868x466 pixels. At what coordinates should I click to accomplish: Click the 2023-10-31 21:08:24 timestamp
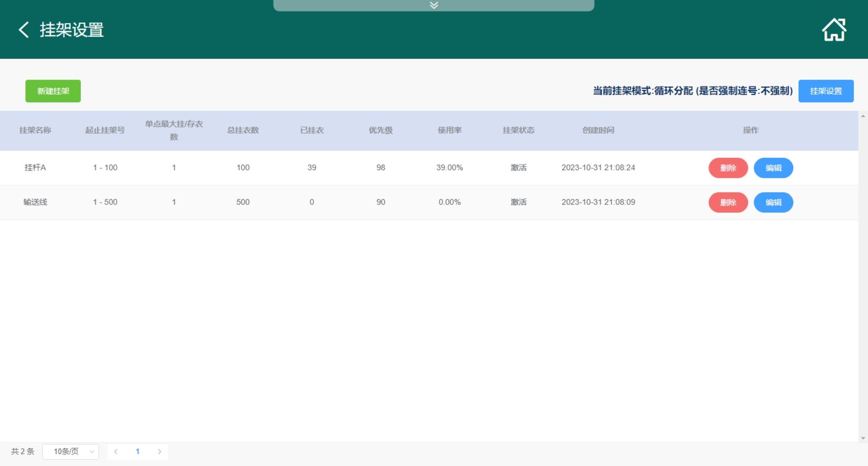(x=598, y=167)
